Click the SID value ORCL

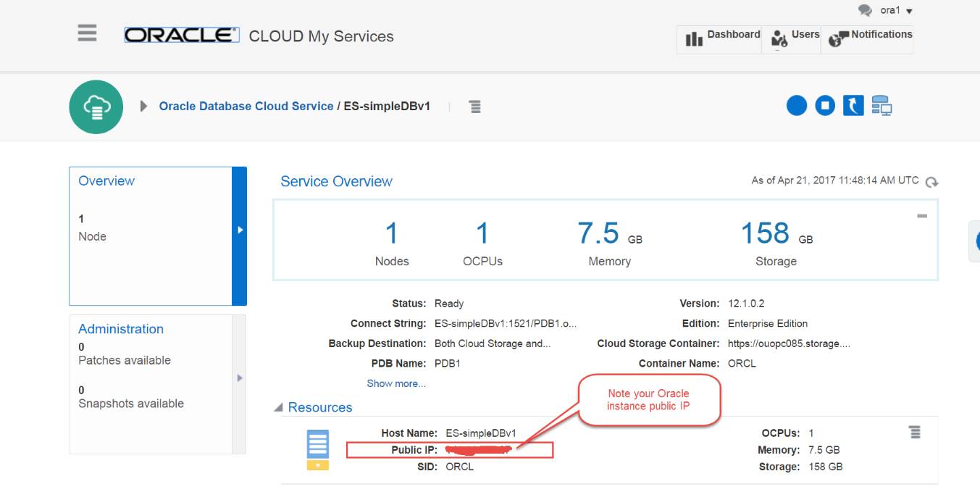click(459, 467)
